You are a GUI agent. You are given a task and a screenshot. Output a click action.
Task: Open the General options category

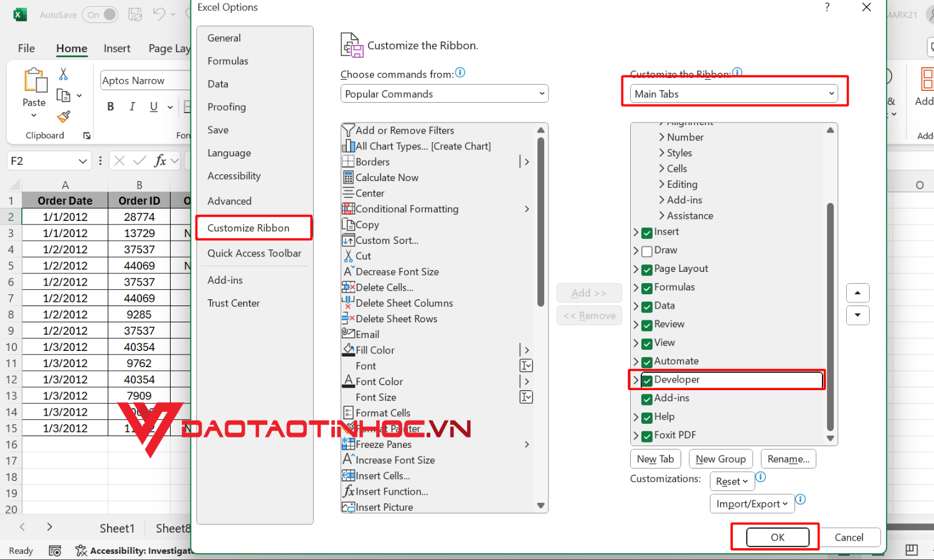[255, 38]
